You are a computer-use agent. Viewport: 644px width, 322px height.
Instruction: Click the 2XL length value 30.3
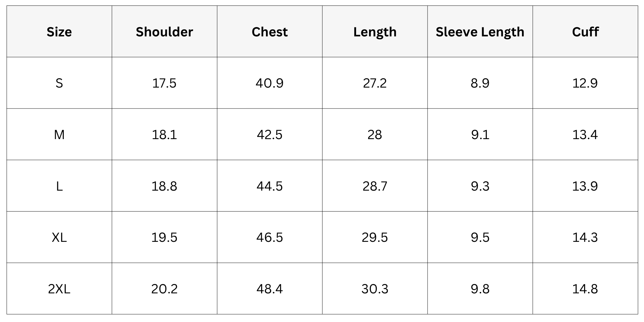[375, 289]
